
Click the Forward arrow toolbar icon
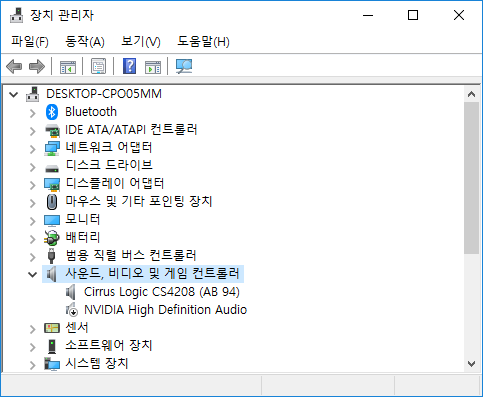click(x=37, y=66)
